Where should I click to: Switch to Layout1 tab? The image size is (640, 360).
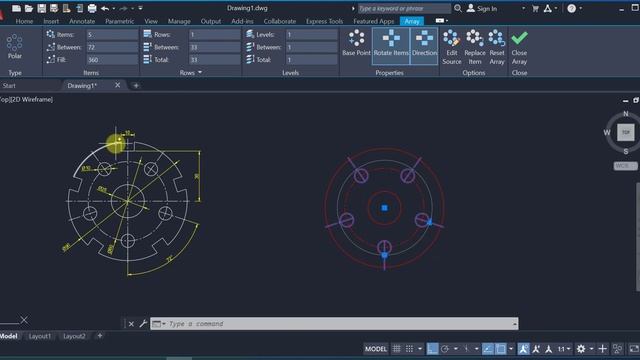pyautogui.click(x=40, y=336)
